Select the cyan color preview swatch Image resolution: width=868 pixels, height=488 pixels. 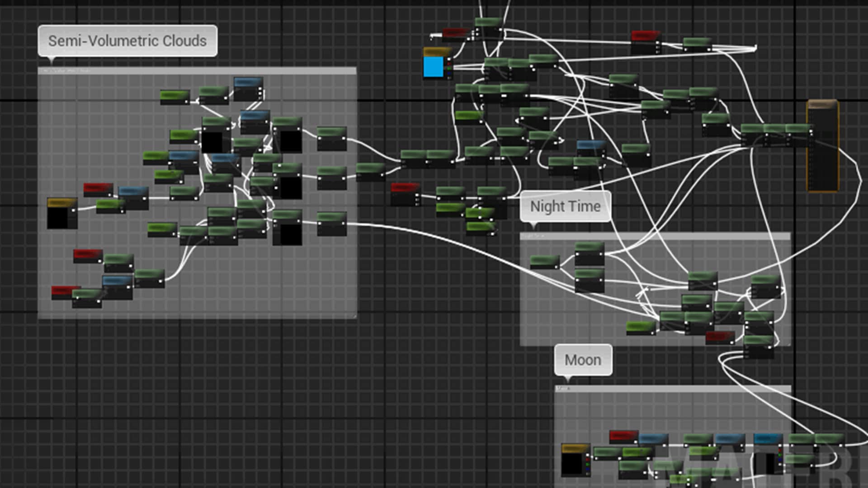click(x=433, y=67)
